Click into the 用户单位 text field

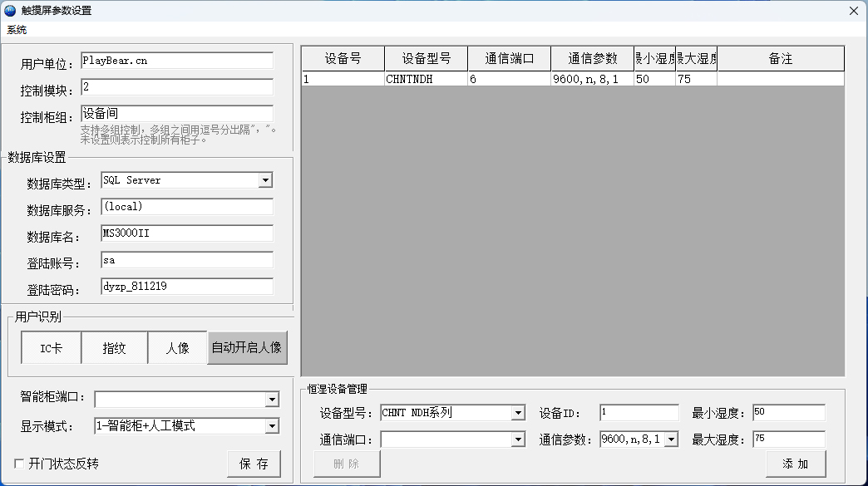(x=176, y=61)
